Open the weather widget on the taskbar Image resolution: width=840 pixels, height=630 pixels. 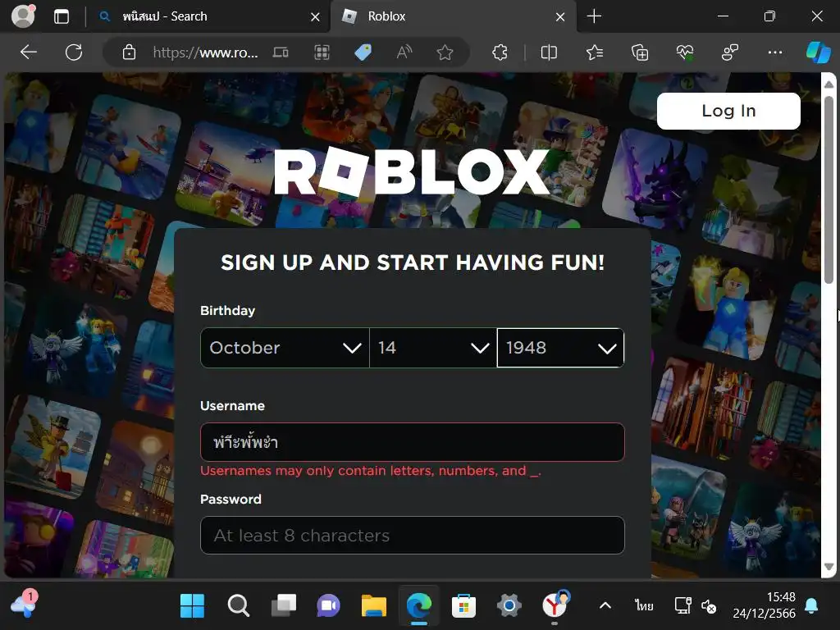click(24, 605)
